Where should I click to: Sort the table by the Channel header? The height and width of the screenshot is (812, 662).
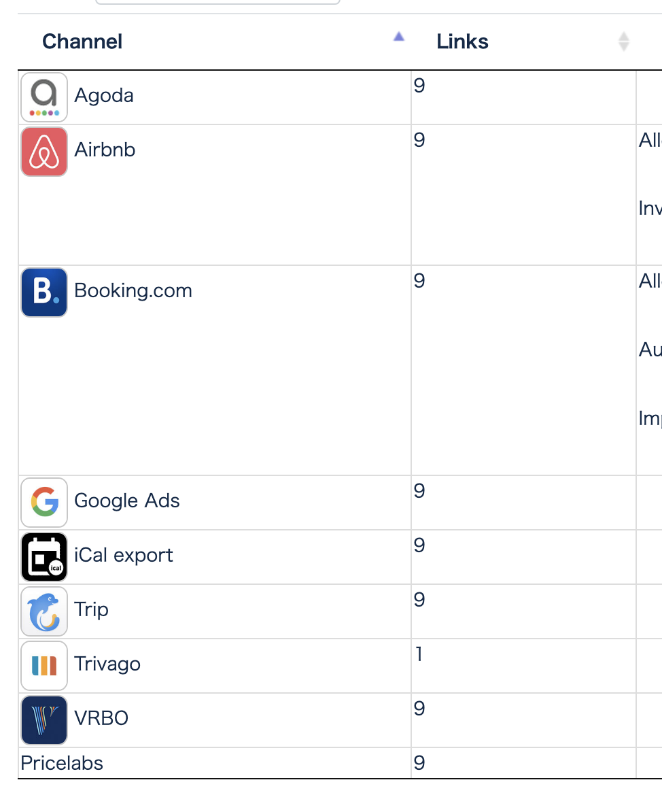82,41
